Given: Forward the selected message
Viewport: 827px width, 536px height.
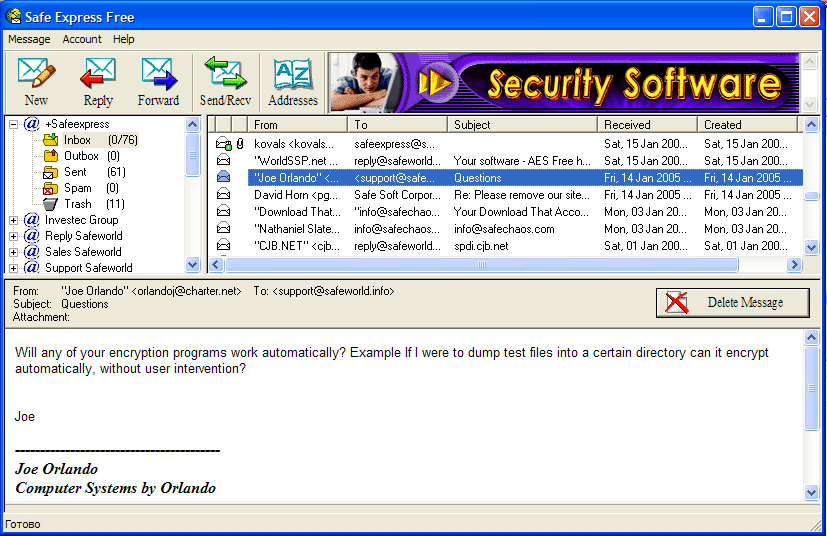Looking at the screenshot, I should coord(158,82).
